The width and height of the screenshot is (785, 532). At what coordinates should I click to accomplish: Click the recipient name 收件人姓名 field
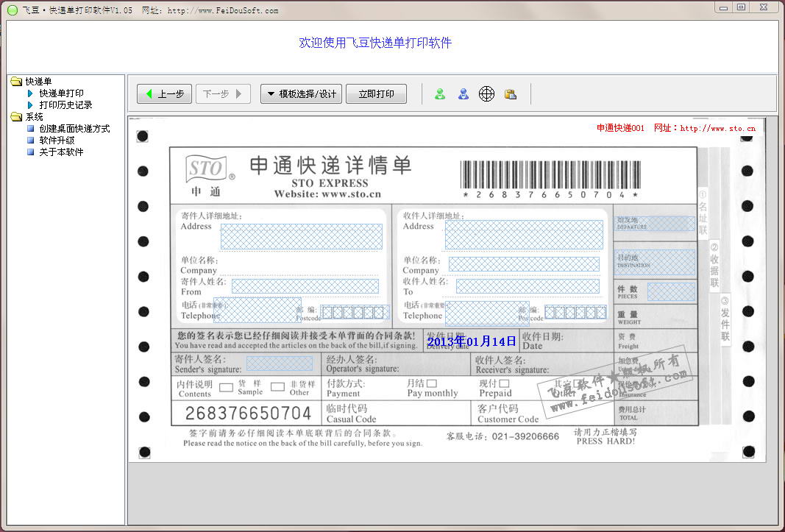[x=528, y=286]
